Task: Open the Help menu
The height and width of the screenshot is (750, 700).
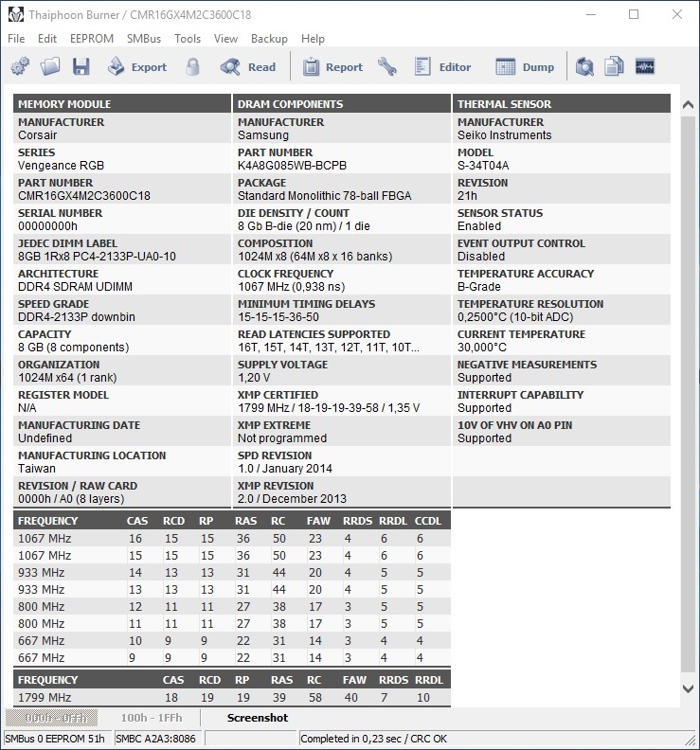Action: pos(313,39)
